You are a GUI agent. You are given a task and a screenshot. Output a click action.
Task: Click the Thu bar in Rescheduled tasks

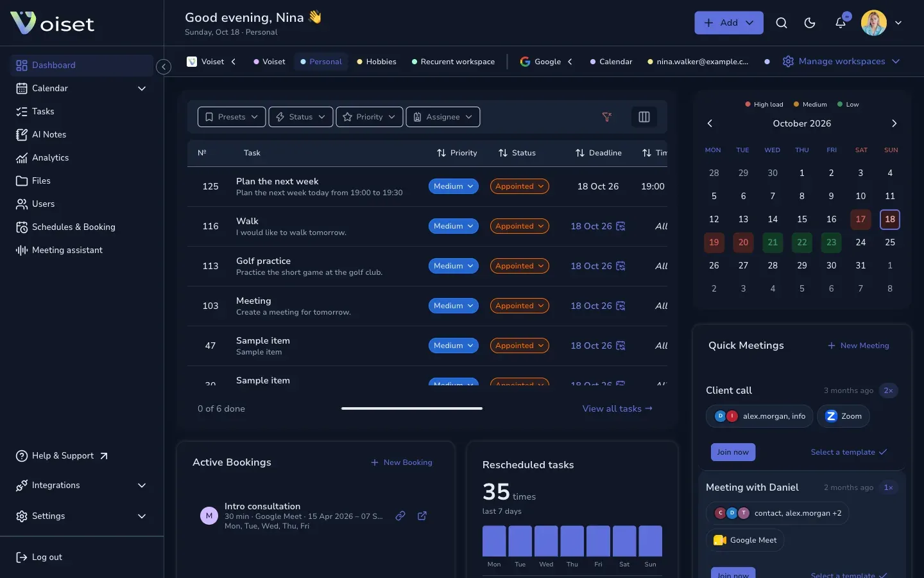pyautogui.click(x=572, y=541)
